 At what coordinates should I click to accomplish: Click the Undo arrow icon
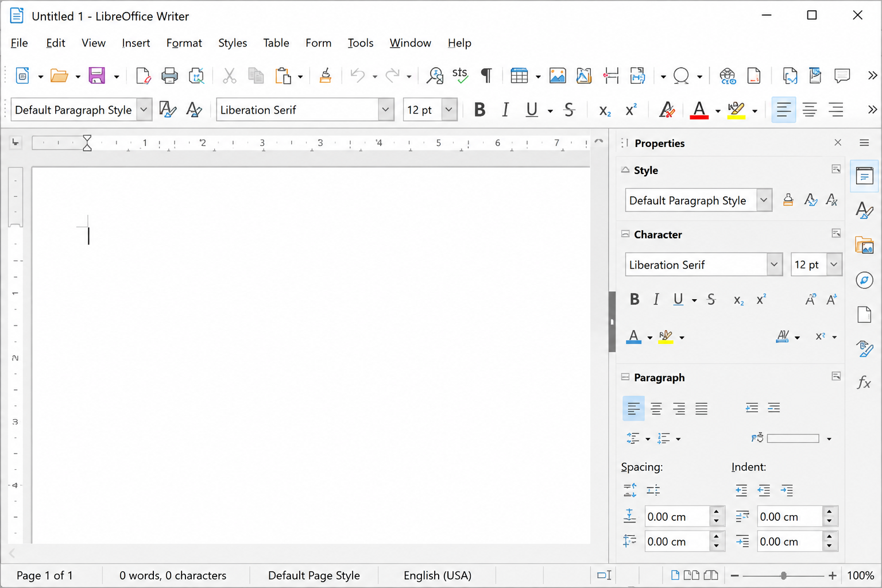[x=358, y=76]
